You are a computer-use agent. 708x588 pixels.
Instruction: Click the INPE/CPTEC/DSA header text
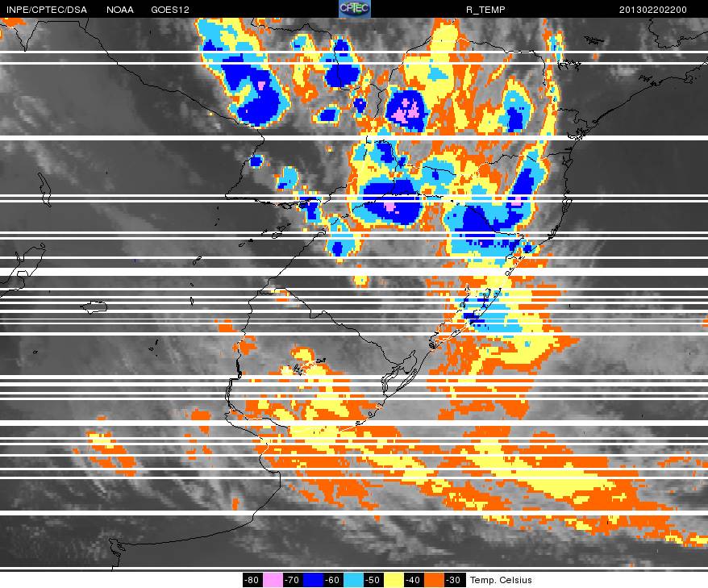47,10
